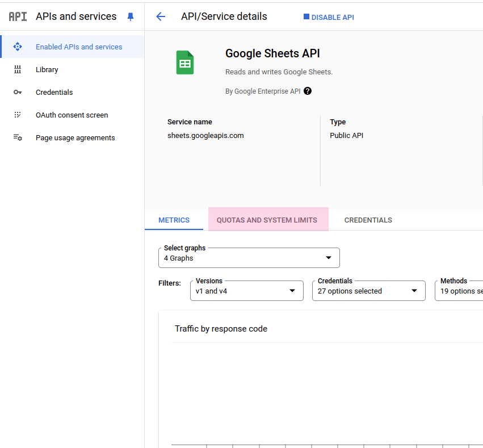Open the Credentials filter dropdown
The width and height of the screenshot is (483, 448).
click(368, 291)
